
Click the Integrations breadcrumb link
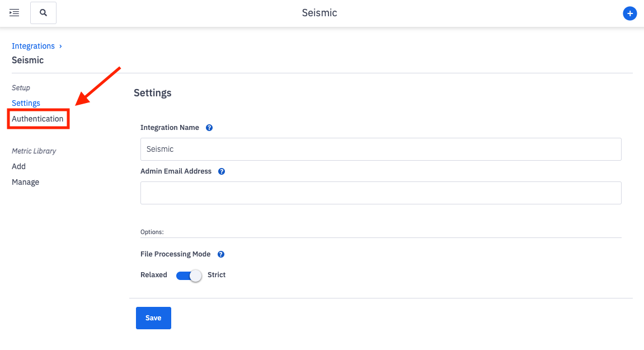33,46
